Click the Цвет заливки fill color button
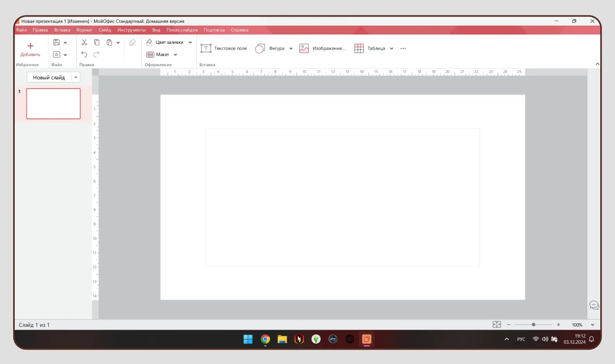 click(x=165, y=42)
